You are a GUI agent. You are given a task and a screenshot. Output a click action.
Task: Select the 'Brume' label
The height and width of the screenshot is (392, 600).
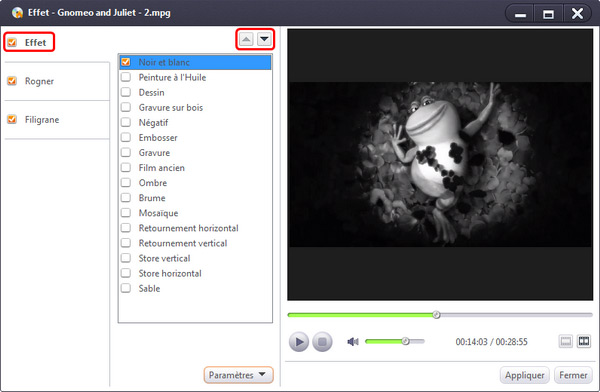tap(152, 198)
